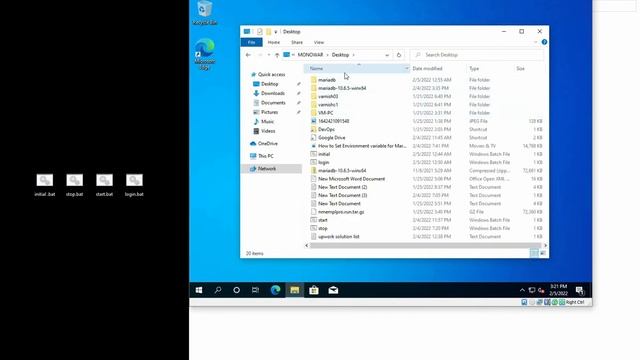
Task: Click the Up one level arrow
Action: point(277,55)
